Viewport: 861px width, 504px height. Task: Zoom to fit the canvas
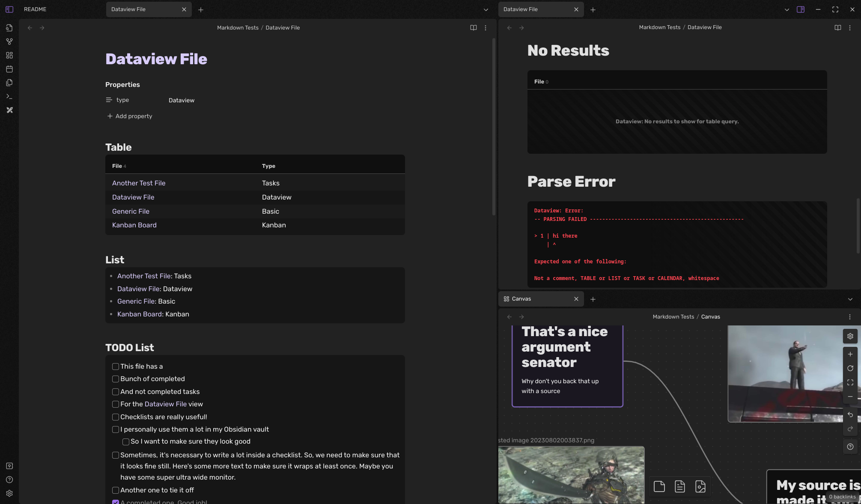[850, 382]
